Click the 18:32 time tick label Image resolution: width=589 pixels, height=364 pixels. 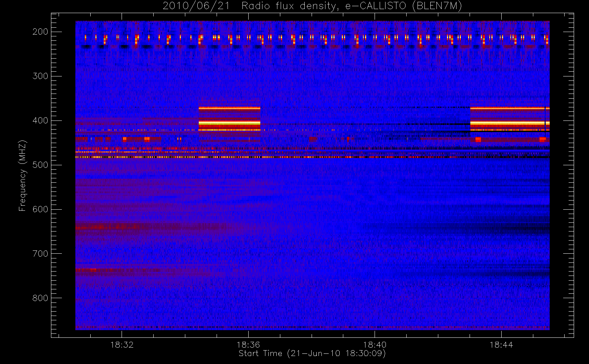[x=122, y=345]
